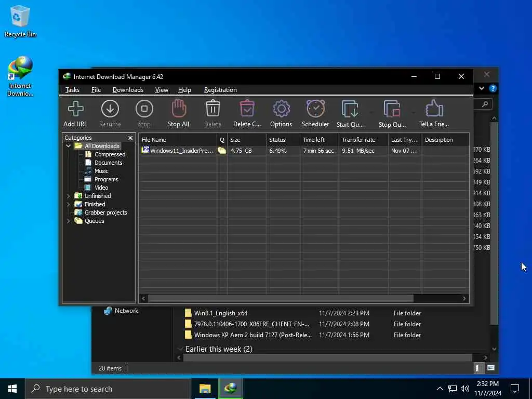Collapse the Earlier this week group
532x399 pixels.
pos(180,349)
